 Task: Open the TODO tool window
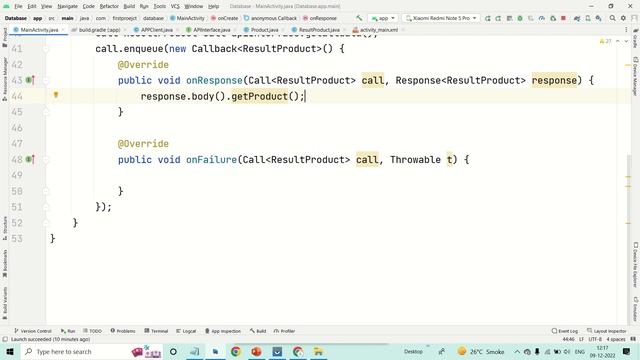pos(92,331)
